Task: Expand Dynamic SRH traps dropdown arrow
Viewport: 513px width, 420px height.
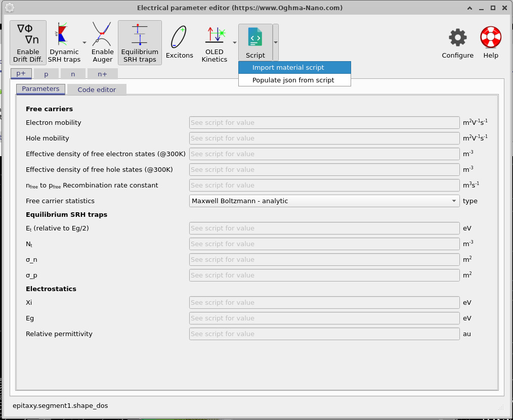Action: (84, 42)
